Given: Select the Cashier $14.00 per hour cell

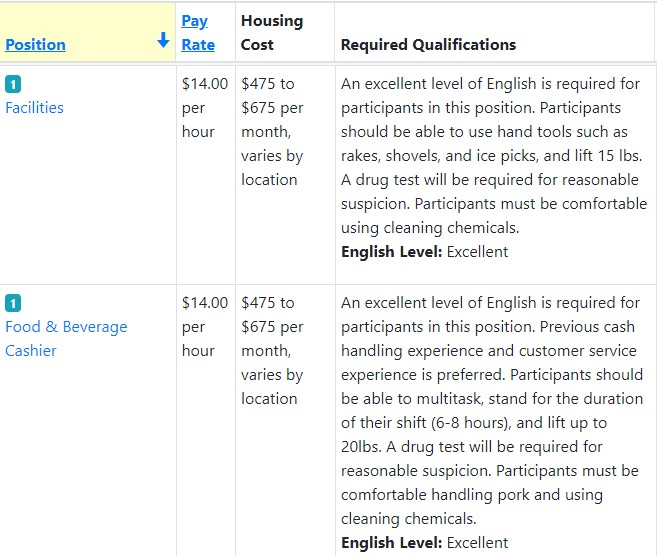Looking at the screenshot, I should pyautogui.click(x=205, y=327).
